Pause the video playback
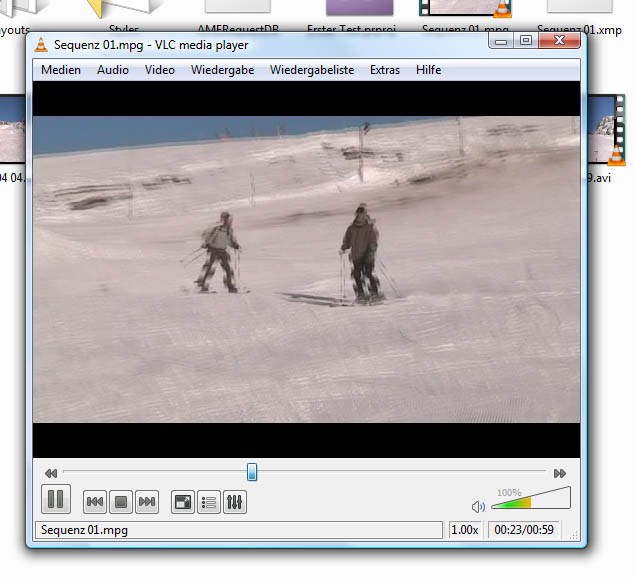This screenshot has width=634, height=582. click(x=55, y=500)
